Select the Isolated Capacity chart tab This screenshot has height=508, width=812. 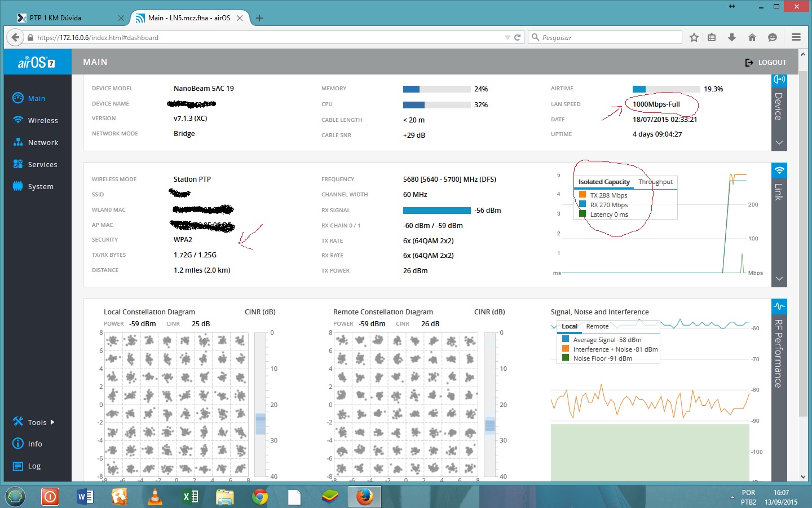click(x=604, y=182)
